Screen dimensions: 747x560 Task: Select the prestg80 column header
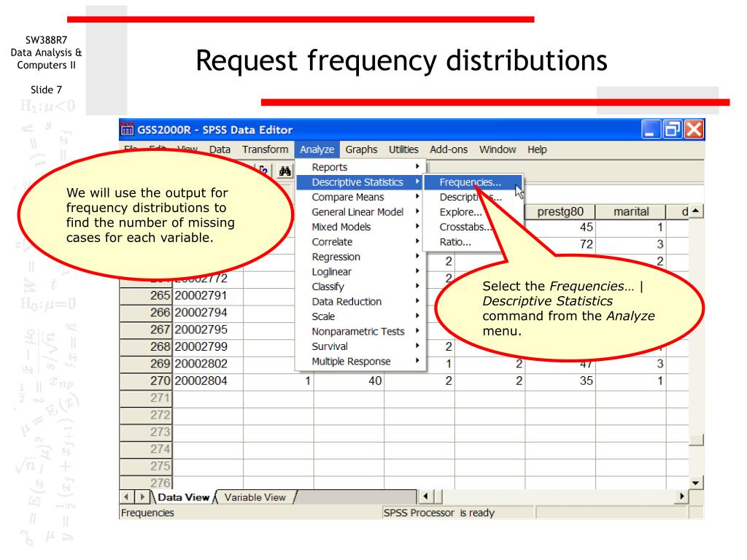[x=560, y=212]
